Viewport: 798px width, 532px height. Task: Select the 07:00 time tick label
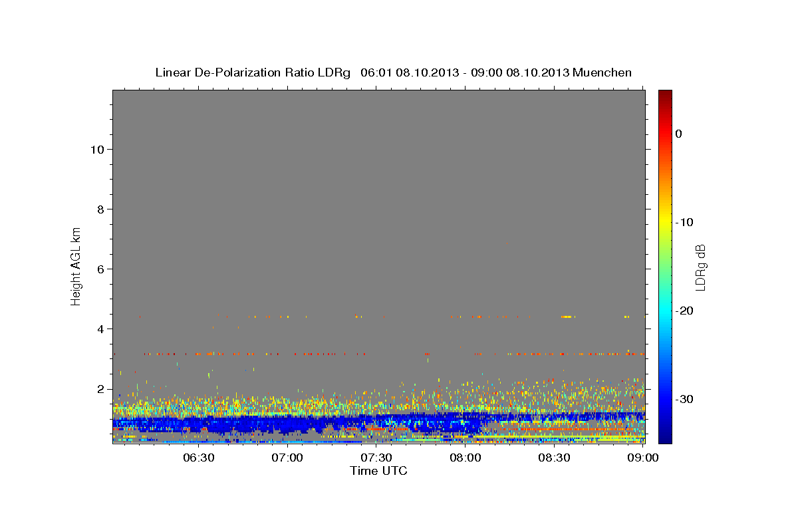pos(288,458)
